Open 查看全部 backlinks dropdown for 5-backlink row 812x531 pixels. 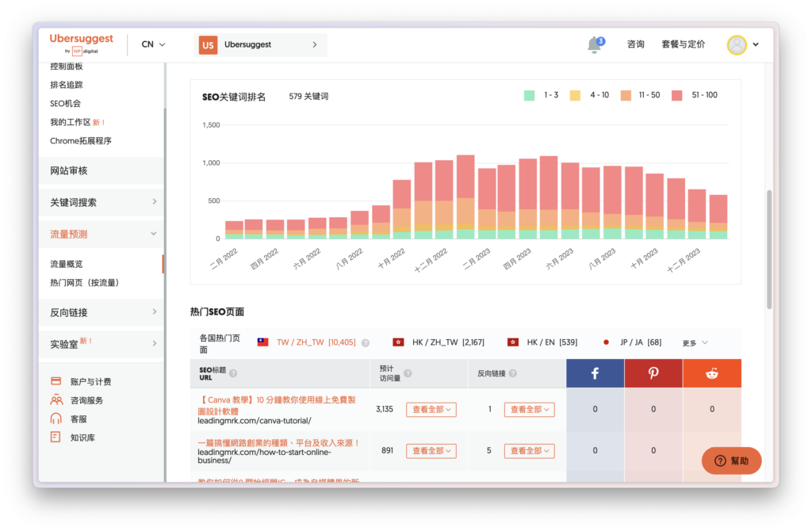coord(529,451)
